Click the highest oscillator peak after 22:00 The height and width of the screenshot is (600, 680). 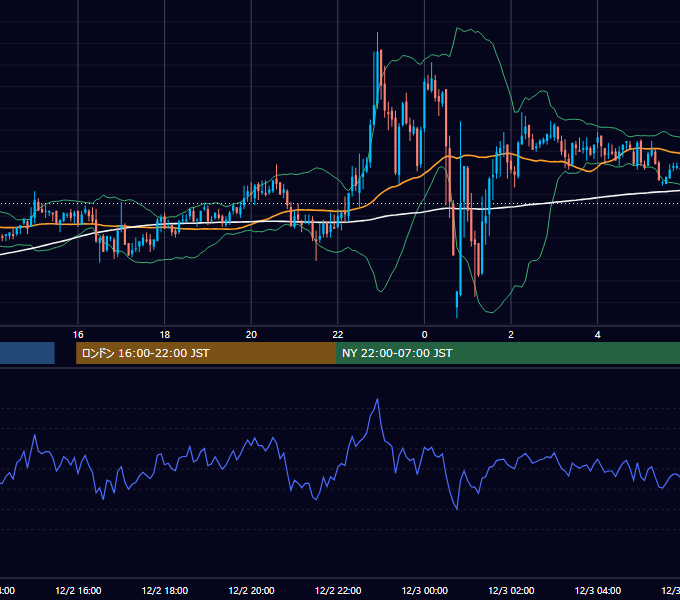[x=377, y=399]
